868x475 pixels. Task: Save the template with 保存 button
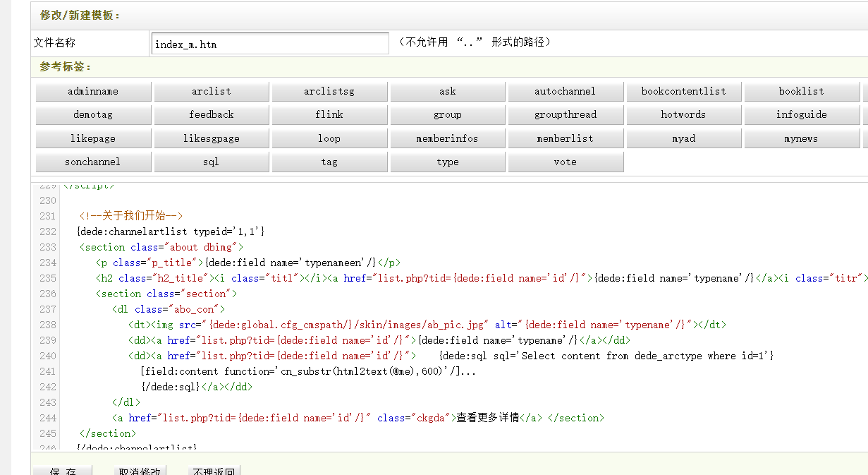[63, 471]
